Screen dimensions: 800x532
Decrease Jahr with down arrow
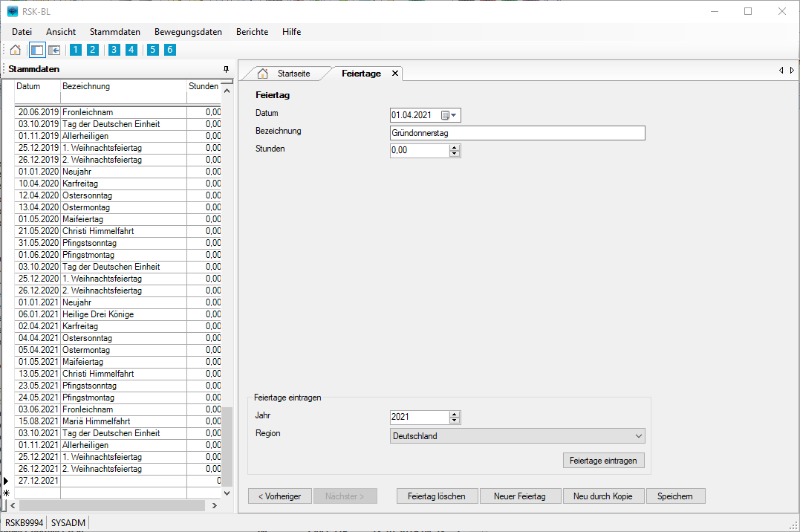point(455,421)
